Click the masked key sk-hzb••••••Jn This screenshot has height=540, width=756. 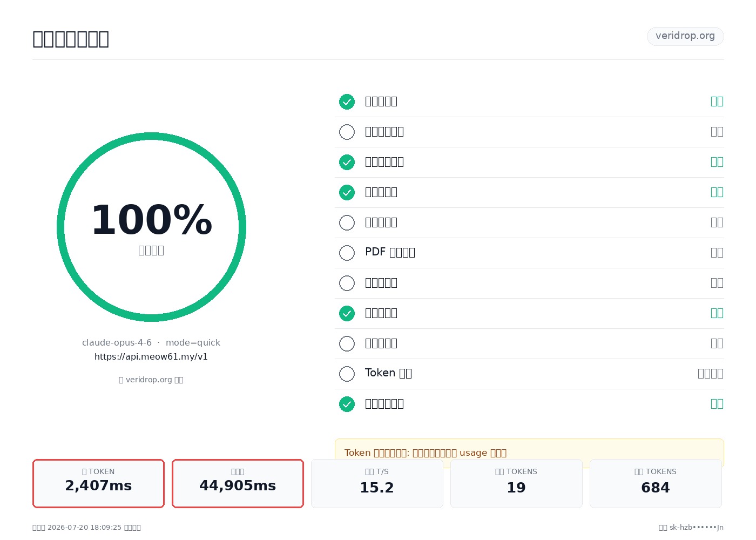coord(697,527)
